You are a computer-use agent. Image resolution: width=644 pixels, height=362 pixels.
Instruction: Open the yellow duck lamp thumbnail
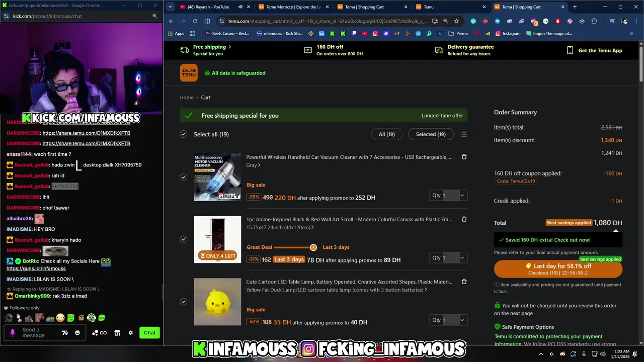[x=217, y=302]
